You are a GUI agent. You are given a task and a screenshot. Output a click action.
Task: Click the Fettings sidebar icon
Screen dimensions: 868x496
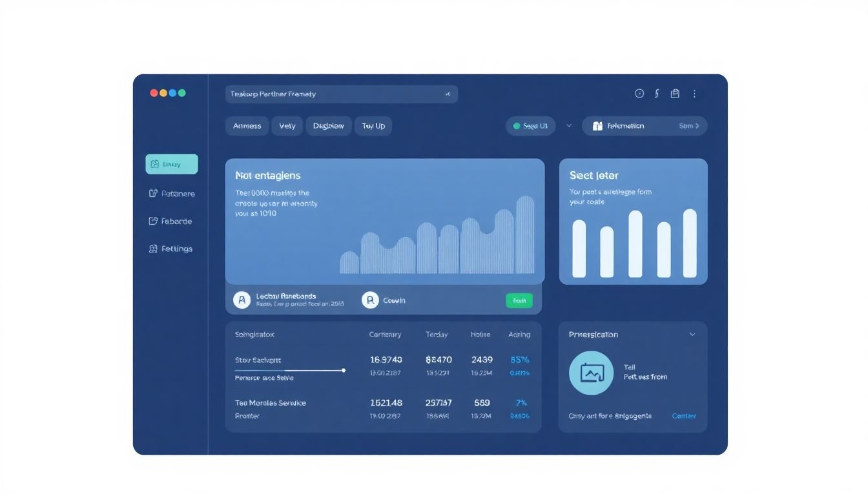click(154, 249)
